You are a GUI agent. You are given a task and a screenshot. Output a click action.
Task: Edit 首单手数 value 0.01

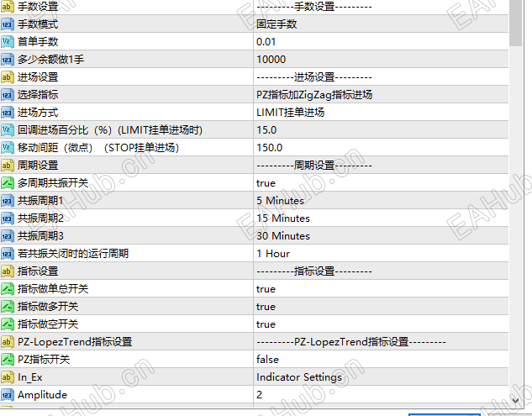(x=381, y=42)
